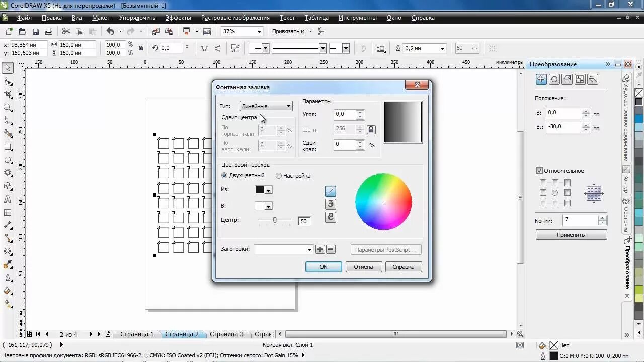Select the Freehand curve tool
Viewport: 644px width, 362px height.
(8, 121)
